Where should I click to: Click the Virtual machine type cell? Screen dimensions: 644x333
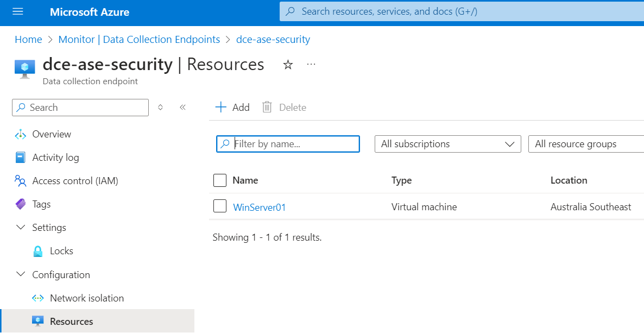pos(424,207)
